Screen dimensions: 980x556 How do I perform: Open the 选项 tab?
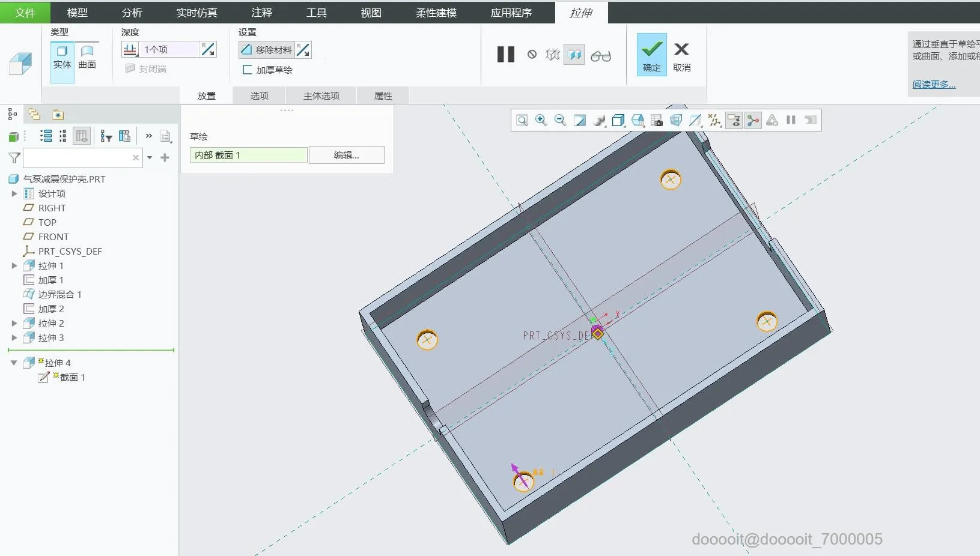pyautogui.click(x=259, y=95)
